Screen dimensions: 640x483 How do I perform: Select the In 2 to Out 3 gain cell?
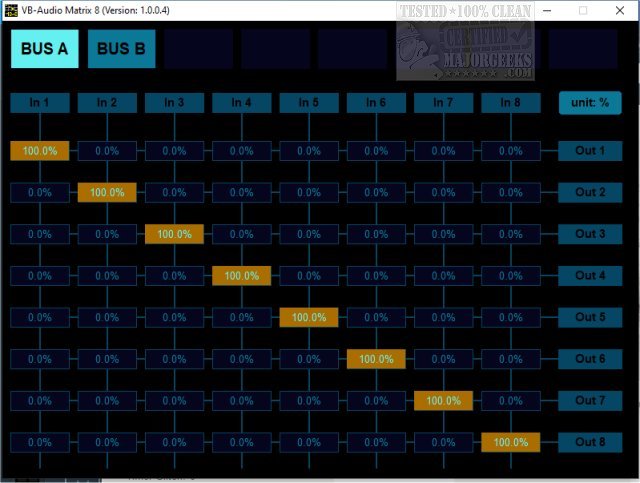click(x=107, y=234)
